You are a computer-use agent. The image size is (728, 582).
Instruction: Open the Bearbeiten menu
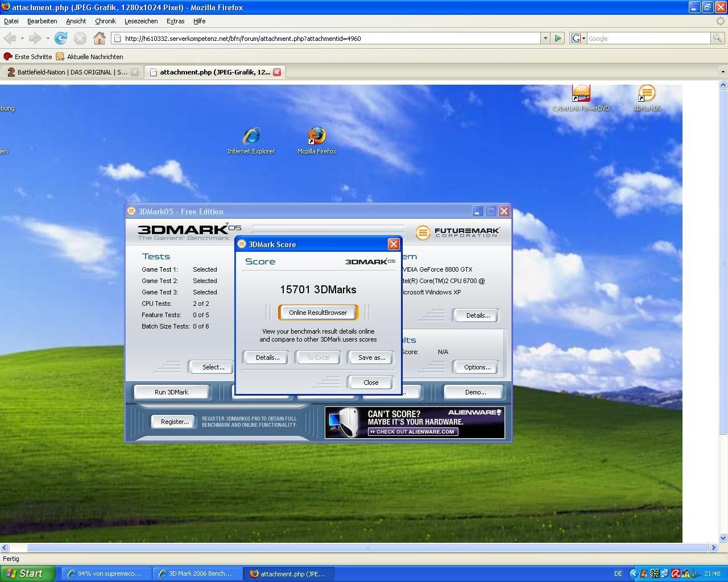42,21
